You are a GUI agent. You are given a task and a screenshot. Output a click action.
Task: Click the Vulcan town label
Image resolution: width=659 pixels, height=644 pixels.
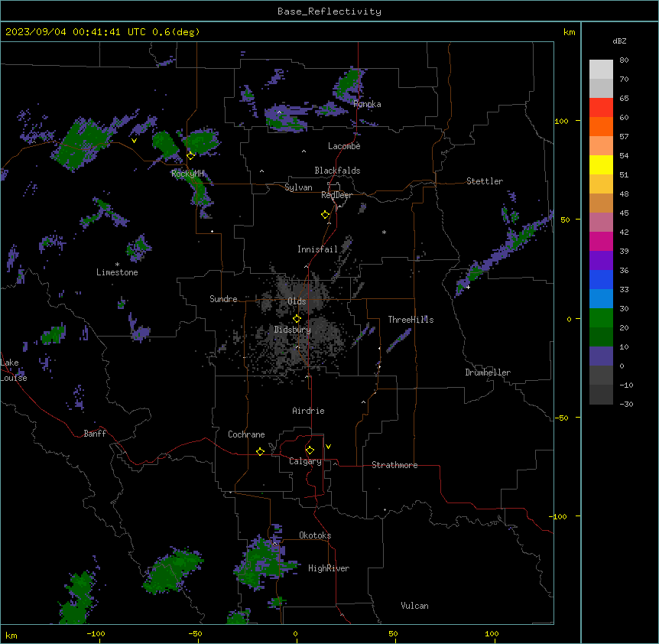[415, 606]
